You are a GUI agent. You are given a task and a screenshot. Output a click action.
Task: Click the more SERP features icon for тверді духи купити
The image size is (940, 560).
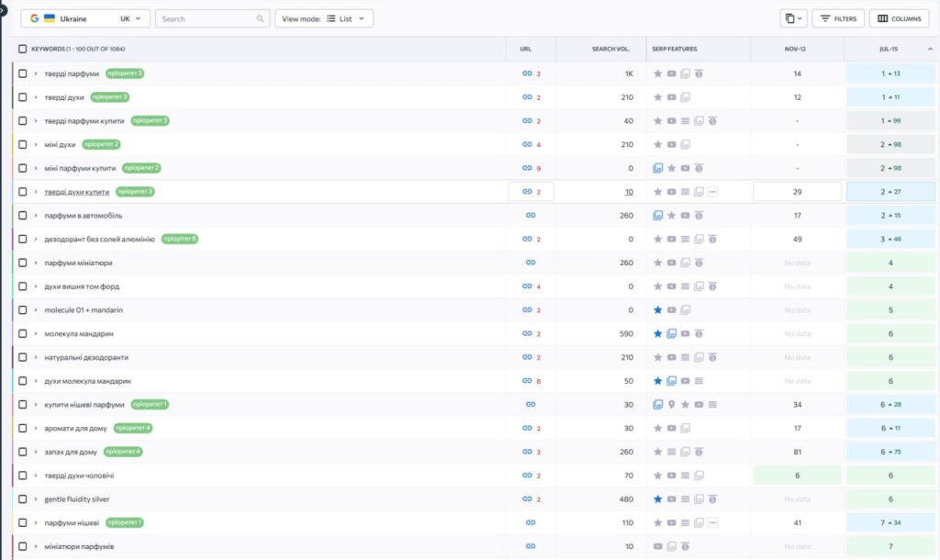[x=712, y=192]
